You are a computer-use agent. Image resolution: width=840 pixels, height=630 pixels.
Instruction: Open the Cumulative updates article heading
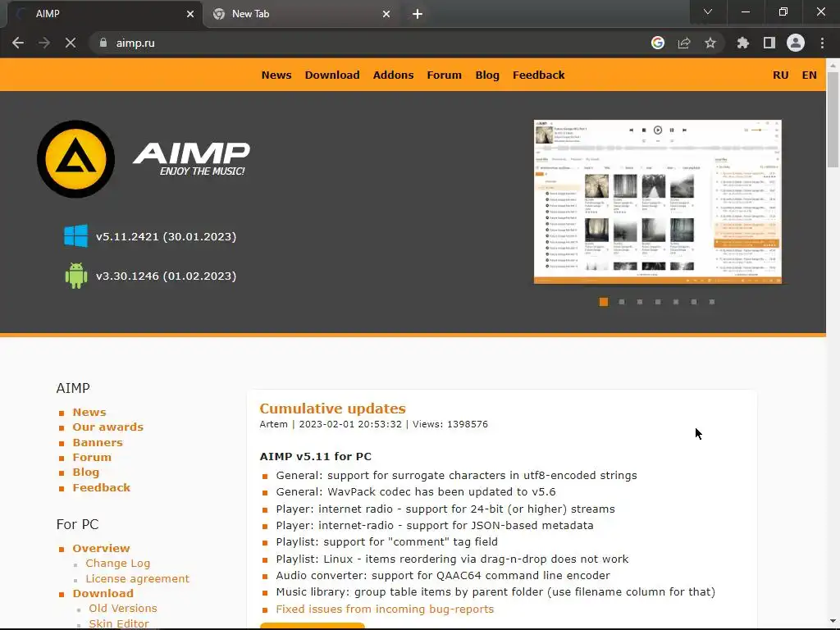click(333, 409)
